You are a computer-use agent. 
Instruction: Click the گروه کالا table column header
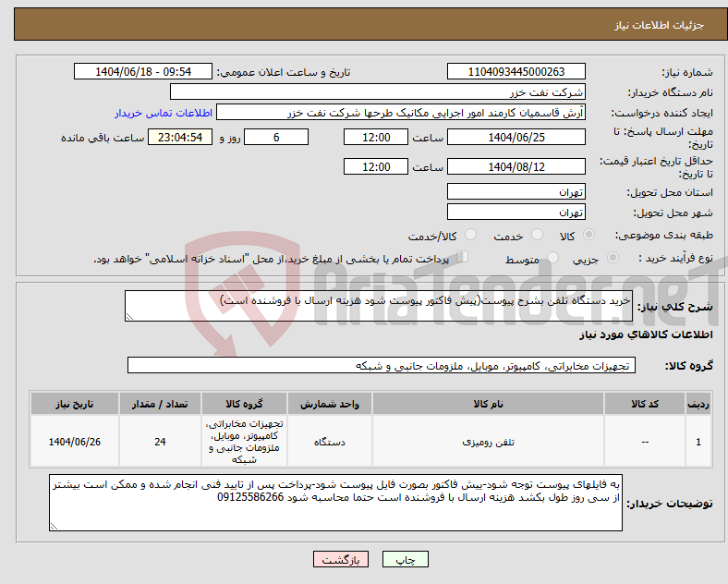pyautogui.click(x=244, y=404)
